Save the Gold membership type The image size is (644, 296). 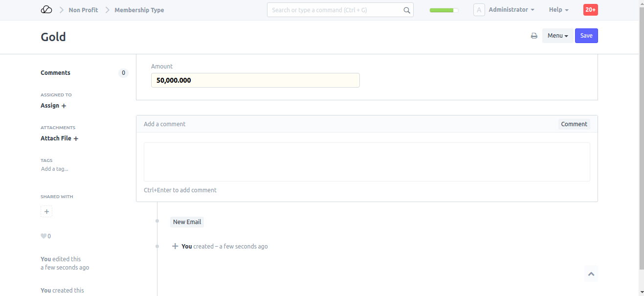(x=586, y=36)
